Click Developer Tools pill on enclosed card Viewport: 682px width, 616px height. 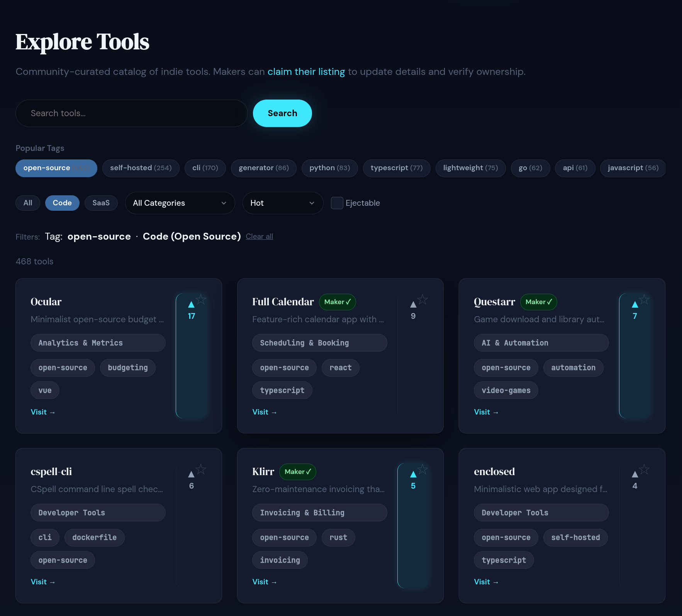[x=541, y=513]
